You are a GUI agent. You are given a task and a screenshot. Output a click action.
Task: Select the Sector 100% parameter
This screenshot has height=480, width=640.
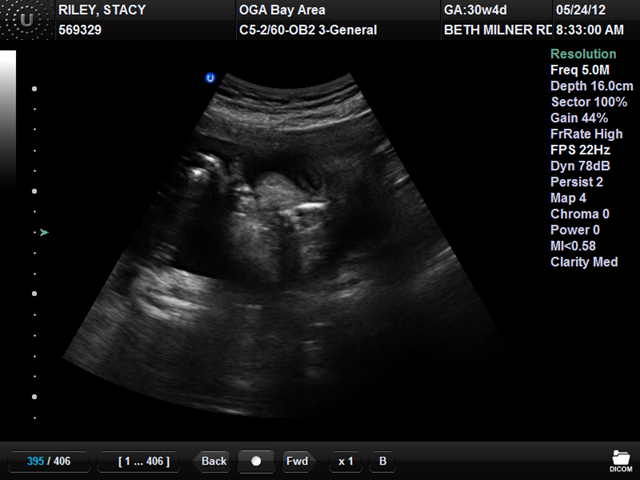(x=589, y=102)
